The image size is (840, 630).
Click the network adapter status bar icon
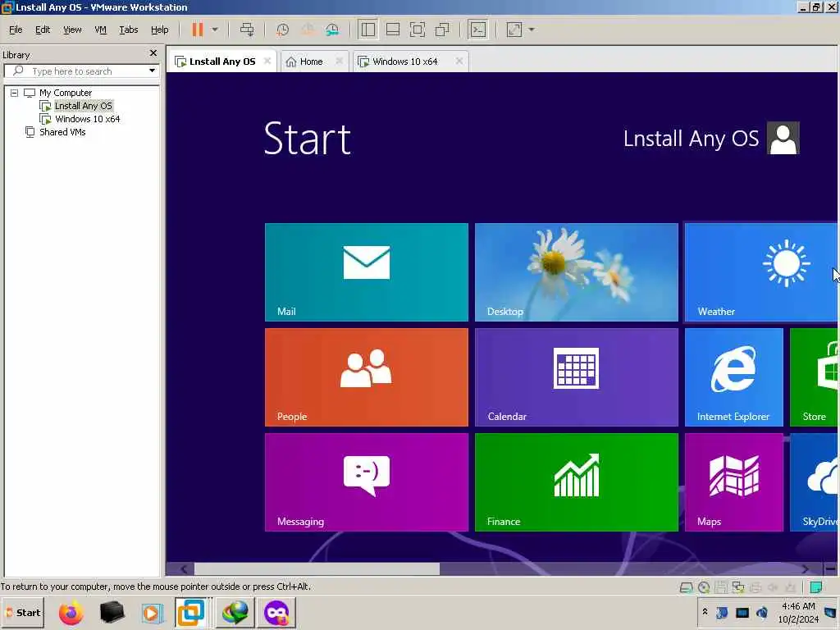(x=738, y=587)
